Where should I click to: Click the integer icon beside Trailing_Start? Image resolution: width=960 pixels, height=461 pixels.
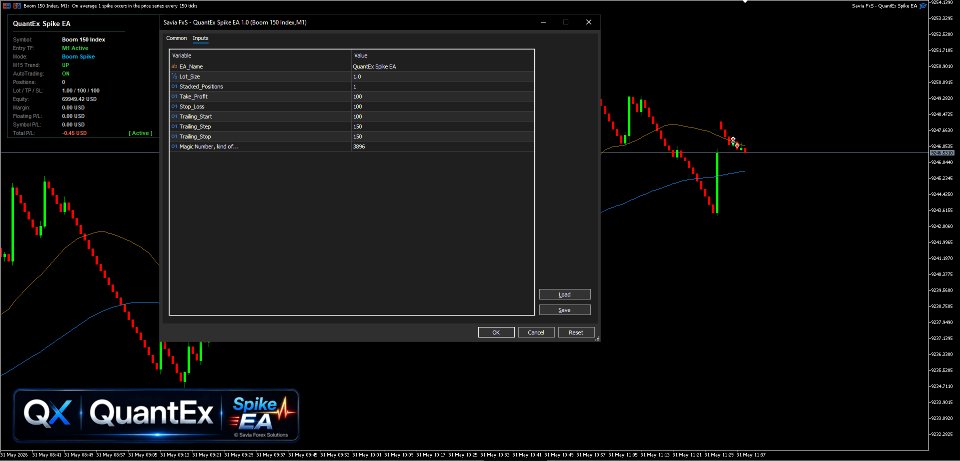[174, 116]
